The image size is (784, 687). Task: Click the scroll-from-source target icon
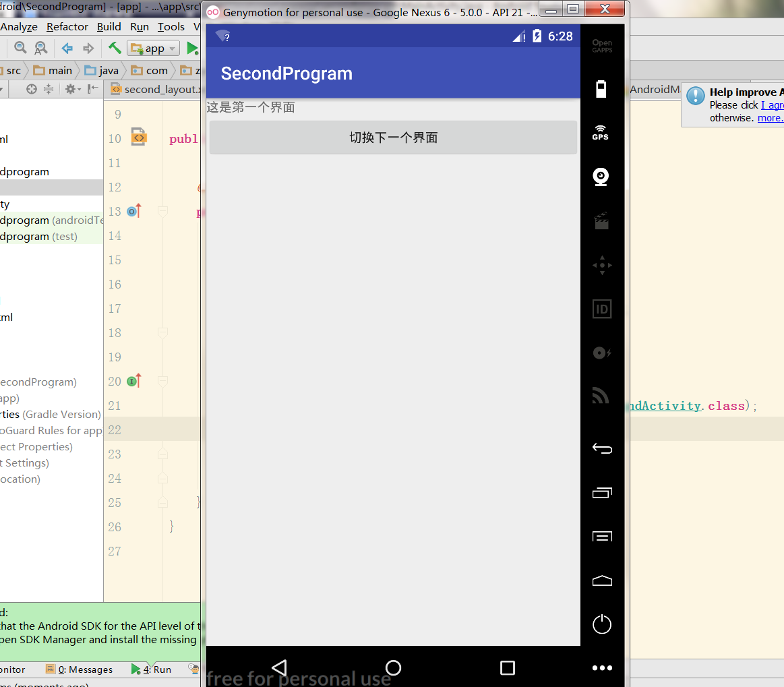(31, 89)
